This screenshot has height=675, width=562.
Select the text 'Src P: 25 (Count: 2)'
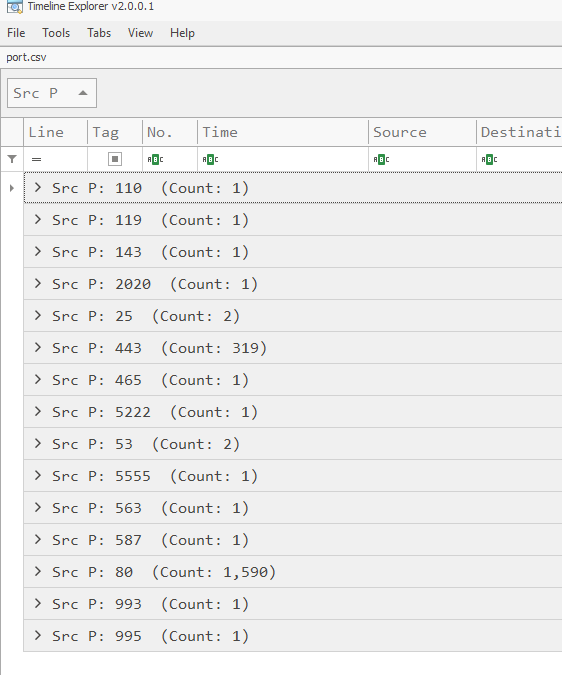pos(146,316)
